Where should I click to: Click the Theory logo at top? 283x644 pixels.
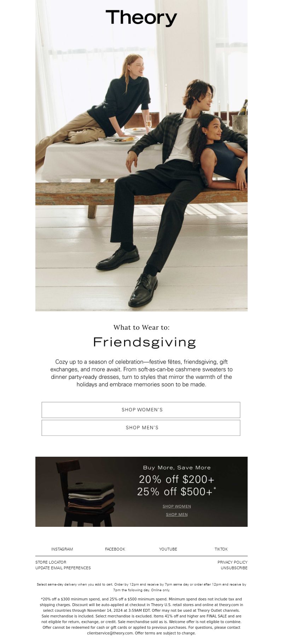point(141,18)
